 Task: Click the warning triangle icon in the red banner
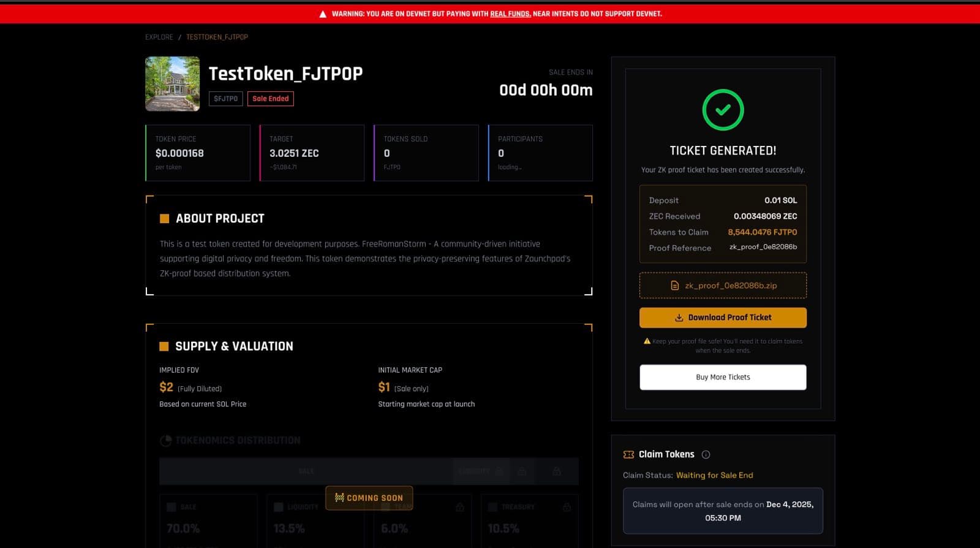[323, 14]
